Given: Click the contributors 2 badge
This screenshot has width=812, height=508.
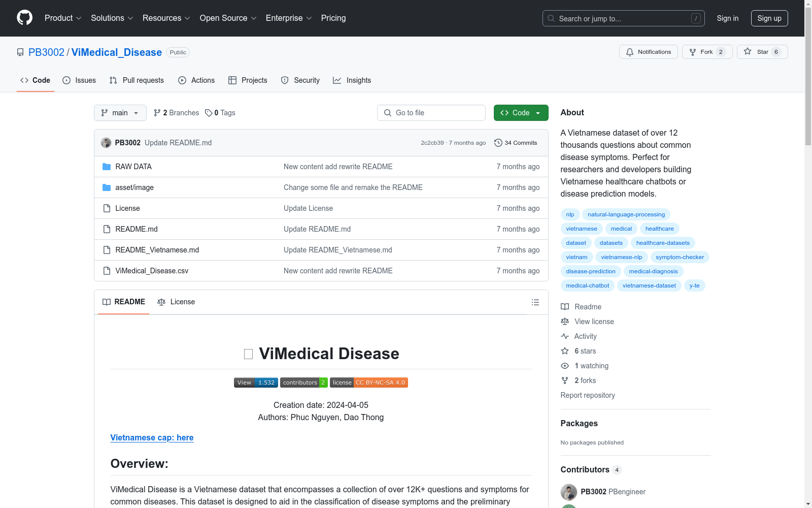Looking at the screenshot, I should click(x=304, y=383).
